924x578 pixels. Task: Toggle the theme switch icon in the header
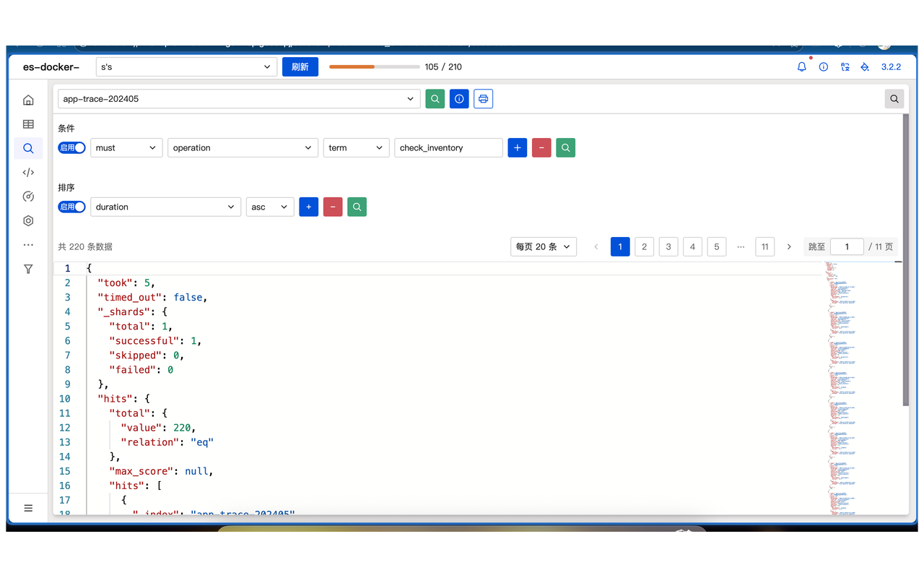click(864, 66)
